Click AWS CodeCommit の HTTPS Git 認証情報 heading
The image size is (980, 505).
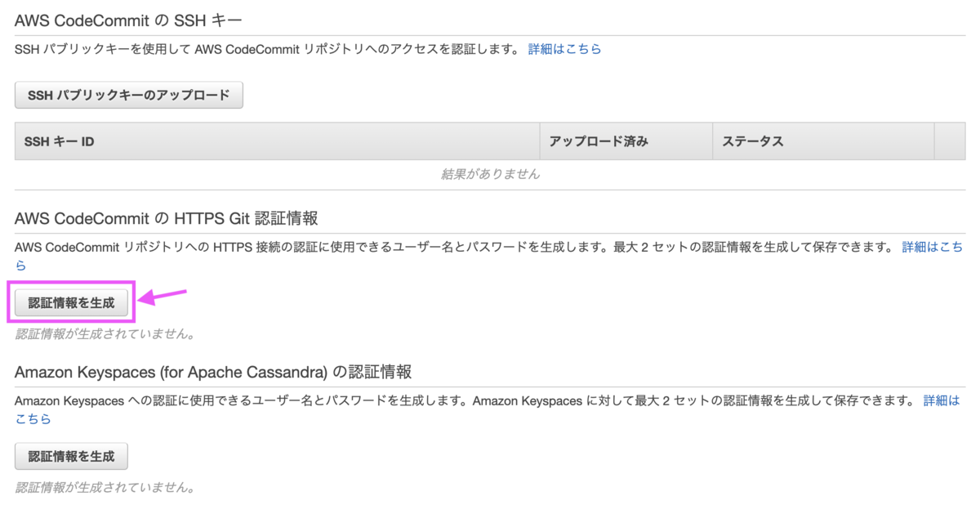[167, 218]
